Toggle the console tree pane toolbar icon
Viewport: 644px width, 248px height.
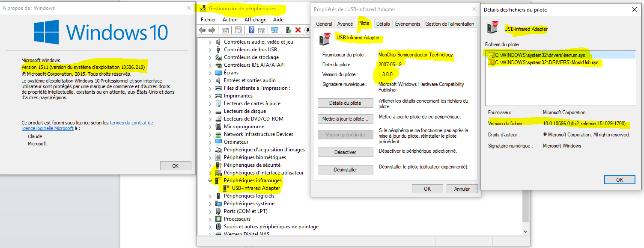225,30
